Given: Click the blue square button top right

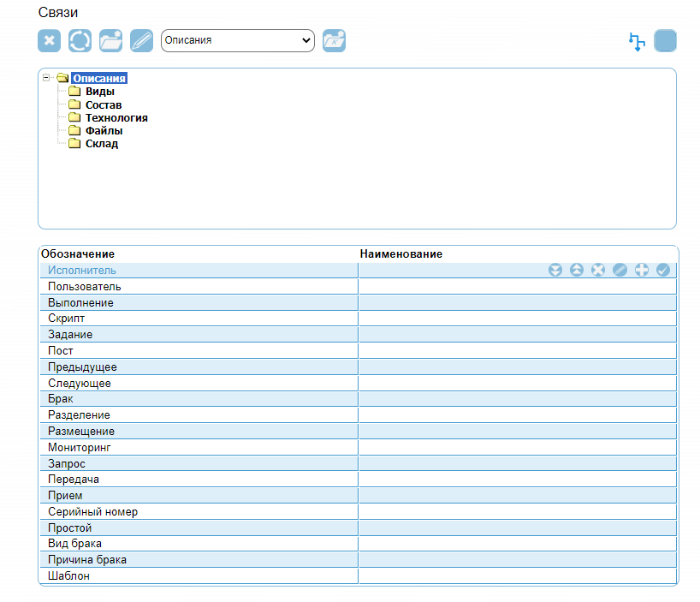Looking at the screenshot, I should (665, 41).
